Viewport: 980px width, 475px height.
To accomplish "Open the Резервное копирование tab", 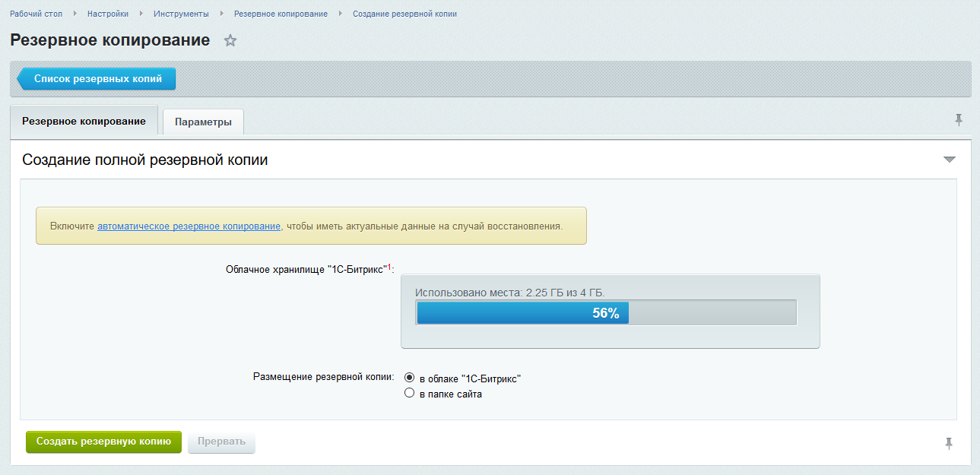I will 84,121.
